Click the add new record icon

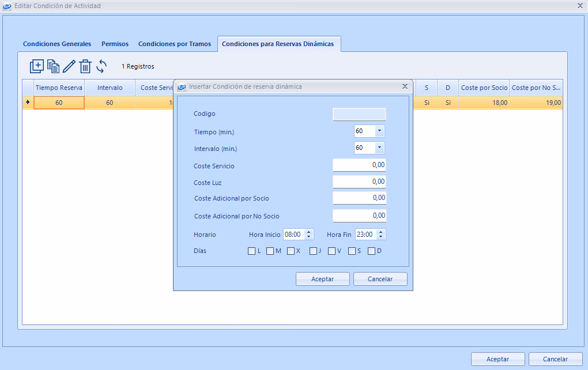point(36,66)
